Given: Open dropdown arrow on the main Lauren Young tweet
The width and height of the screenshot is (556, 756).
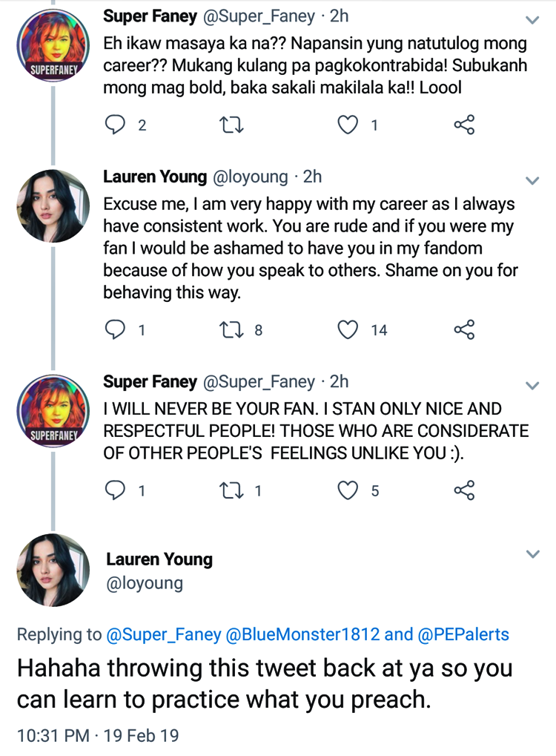Looking at the screenshot, I should pos(532,554).
